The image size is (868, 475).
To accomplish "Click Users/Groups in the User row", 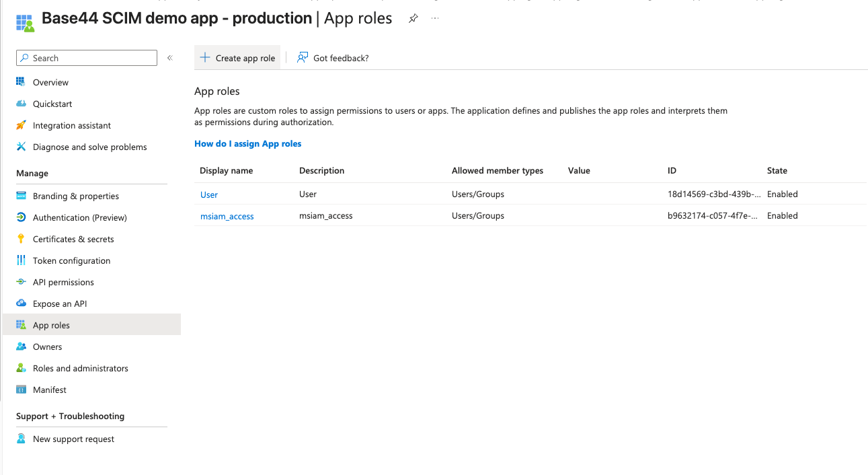I will pos(478,194).
